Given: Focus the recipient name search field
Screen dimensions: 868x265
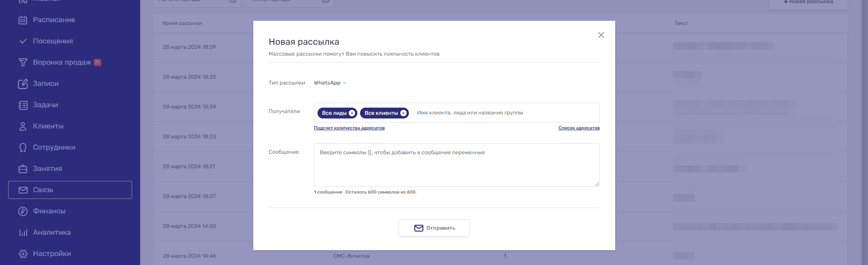Looking at the screenshot, I should 502,113.
